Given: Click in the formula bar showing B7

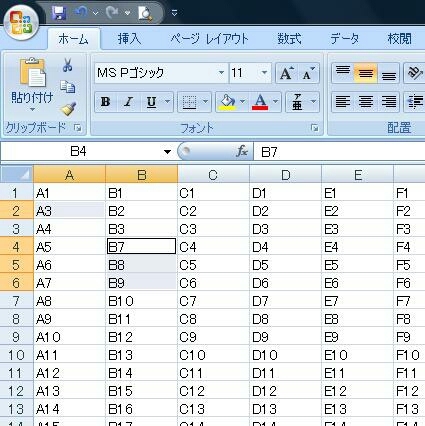Looking at the screenshot, I should click(339, 152).
